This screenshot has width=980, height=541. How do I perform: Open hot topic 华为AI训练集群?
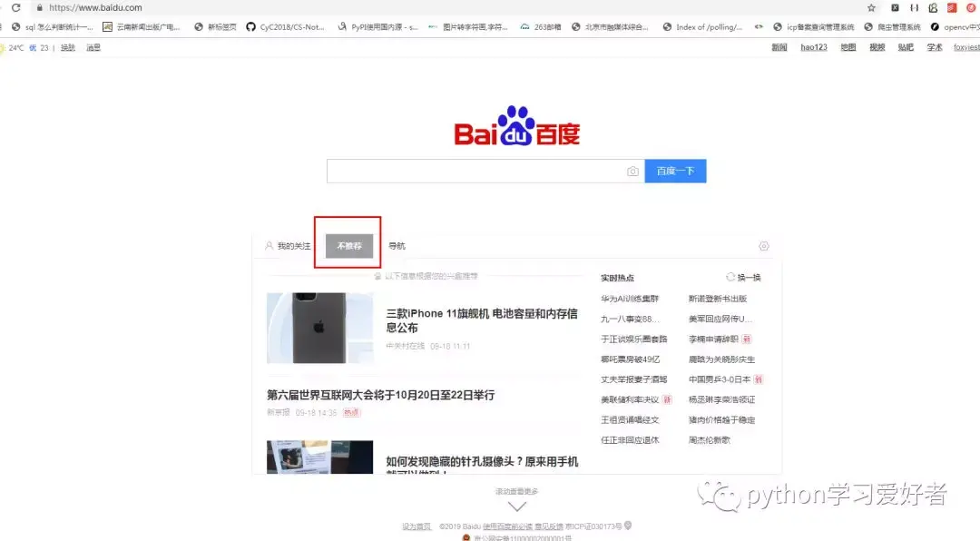tap(630, 299)
